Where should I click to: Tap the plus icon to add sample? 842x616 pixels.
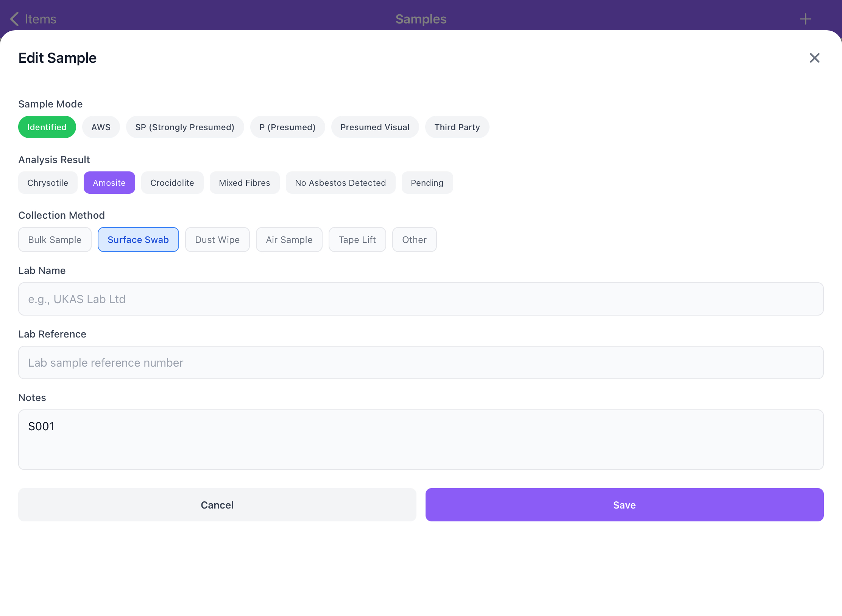(x=805, y=19)
